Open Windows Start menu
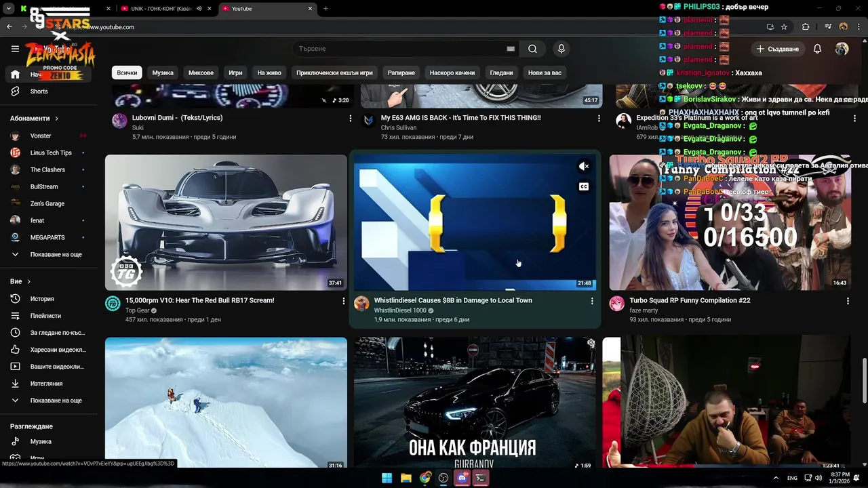Image resolution: width=868 pixels, height=488 pixels. coord(387,478)
